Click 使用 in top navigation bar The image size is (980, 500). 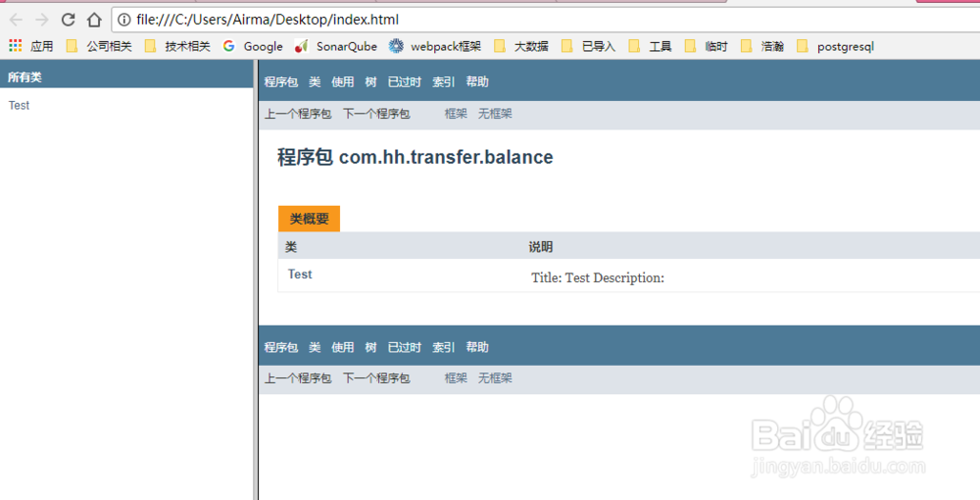coord(342,82)
